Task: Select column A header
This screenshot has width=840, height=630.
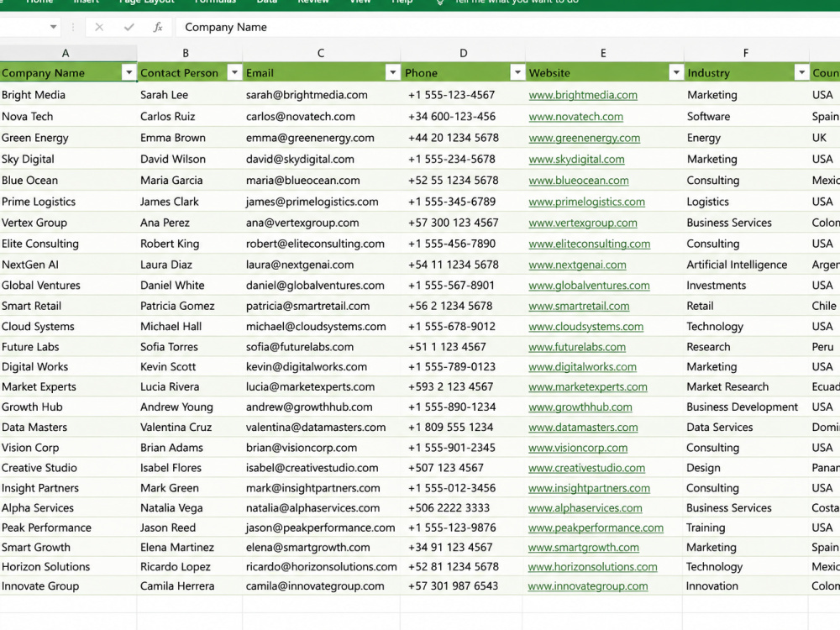Action: click(x=66, y=53)
